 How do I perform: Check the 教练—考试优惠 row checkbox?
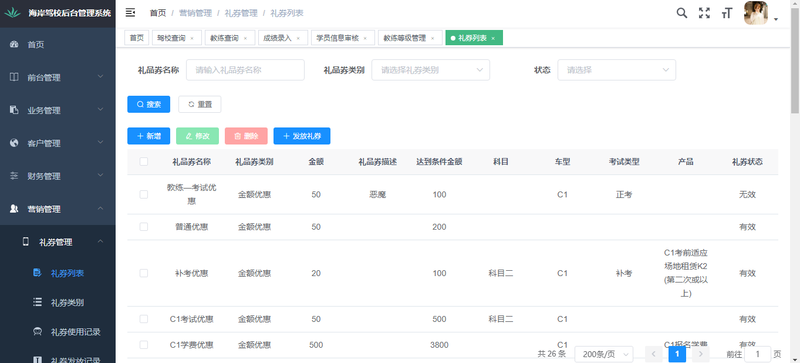click(144, 194)
